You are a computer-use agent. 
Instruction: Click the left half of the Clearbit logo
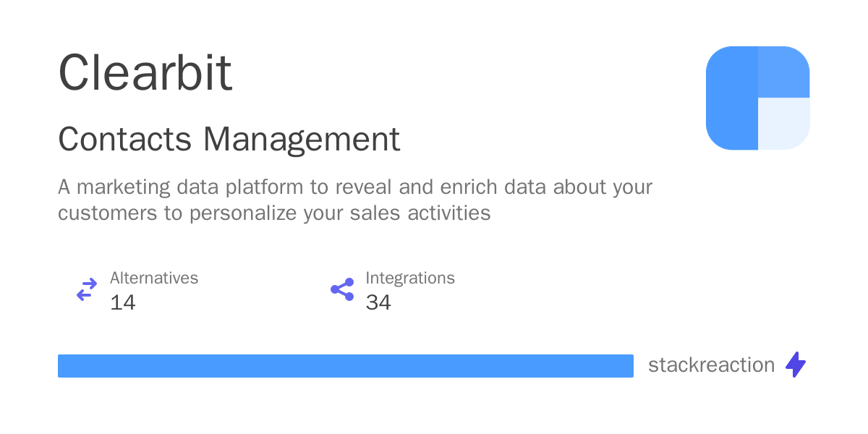pyautogui.click(x=731, y=98)
